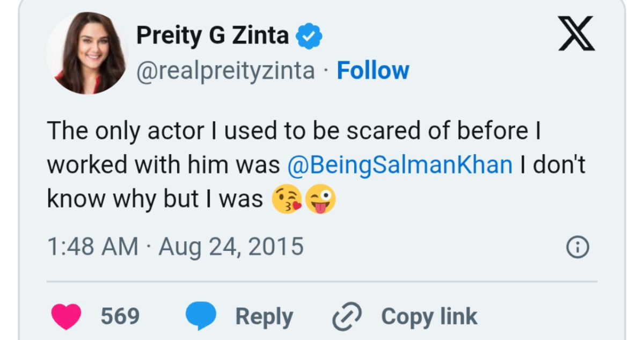Click the blue reply speech bubble icon

pyautogui.click(x=201, y=316)
